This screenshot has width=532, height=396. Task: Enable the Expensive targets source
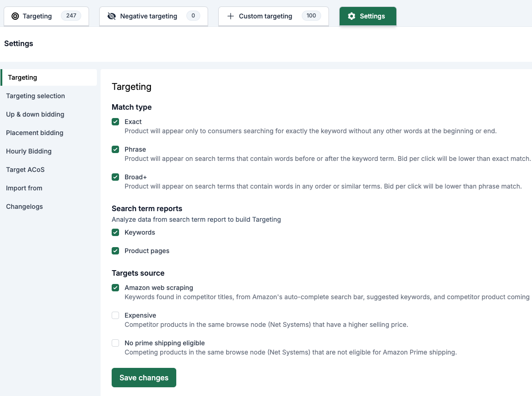115,315
